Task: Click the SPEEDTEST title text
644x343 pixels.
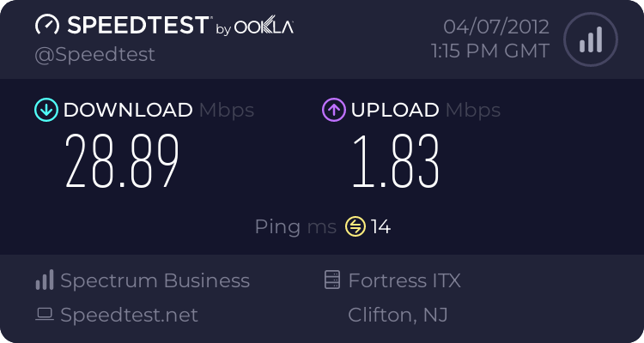Action: coord(138,25)
